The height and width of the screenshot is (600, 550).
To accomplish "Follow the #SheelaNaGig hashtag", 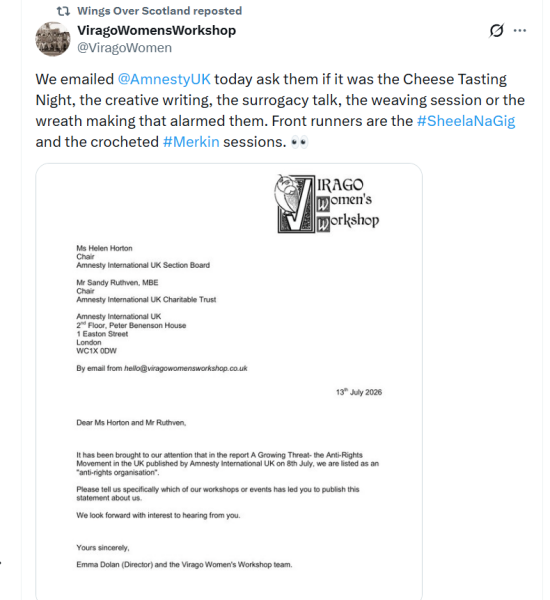I will [466, 121].
